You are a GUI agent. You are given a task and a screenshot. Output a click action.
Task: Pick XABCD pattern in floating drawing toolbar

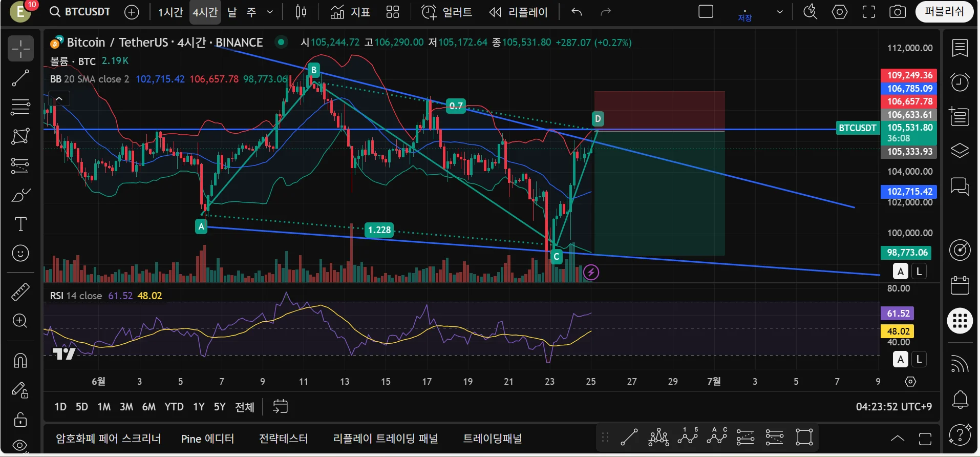pyautogui.click(x=658, y=438)
